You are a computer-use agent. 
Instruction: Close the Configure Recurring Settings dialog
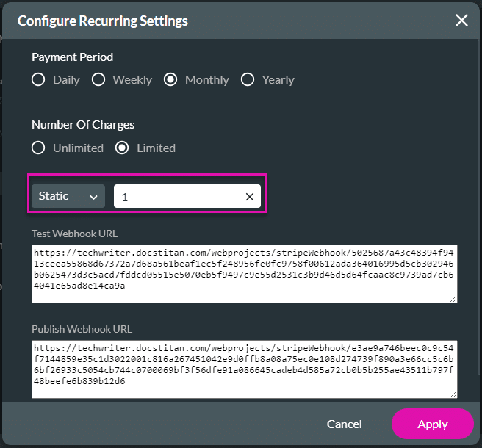(461, 21)
